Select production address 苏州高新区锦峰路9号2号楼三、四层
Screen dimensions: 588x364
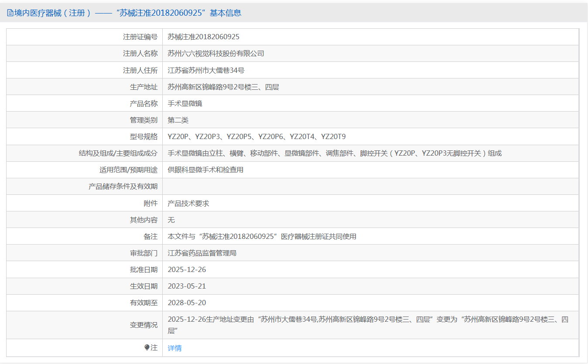(223, 87)
